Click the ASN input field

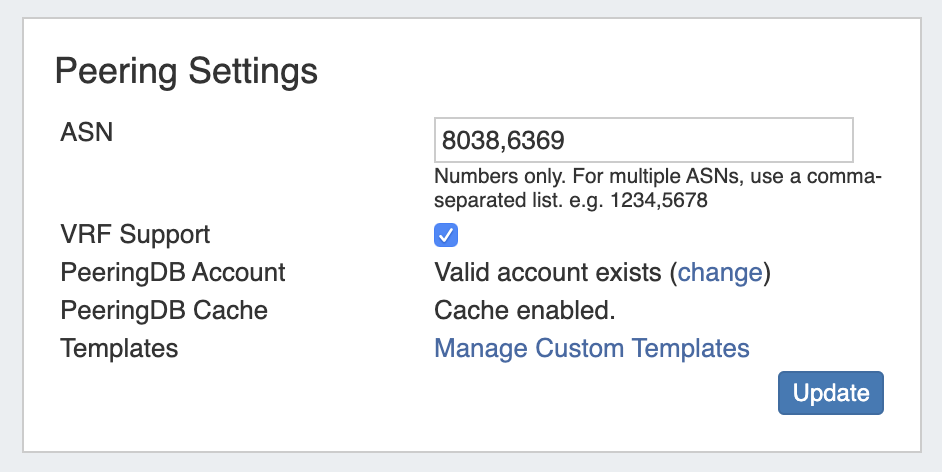[x=643, y=140]
